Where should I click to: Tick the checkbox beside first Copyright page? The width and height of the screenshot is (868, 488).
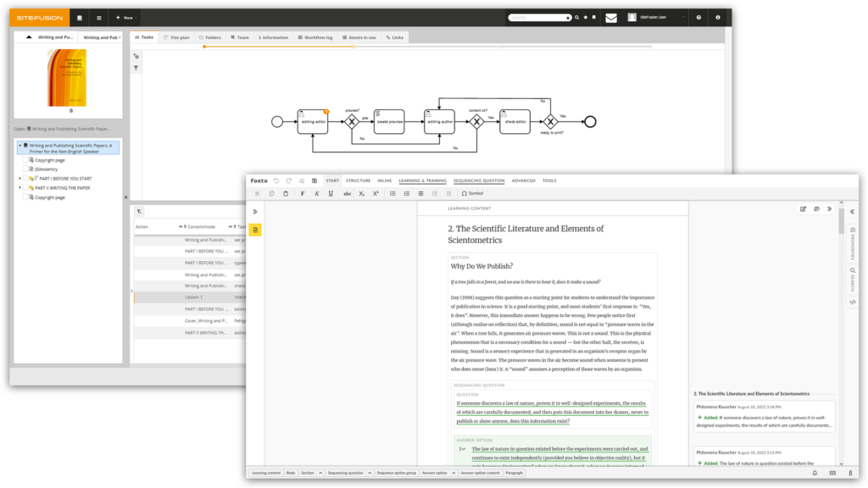[25, 160]
